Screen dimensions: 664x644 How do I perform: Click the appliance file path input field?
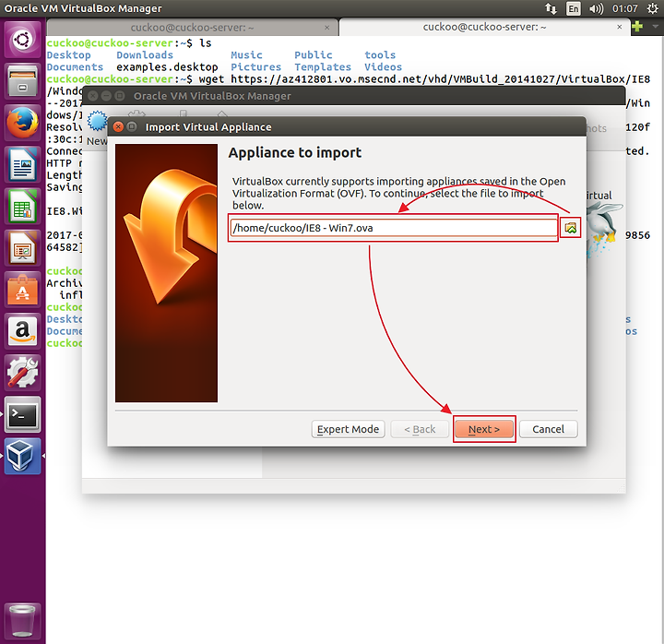pyautogui.click(x=394, y=228)
